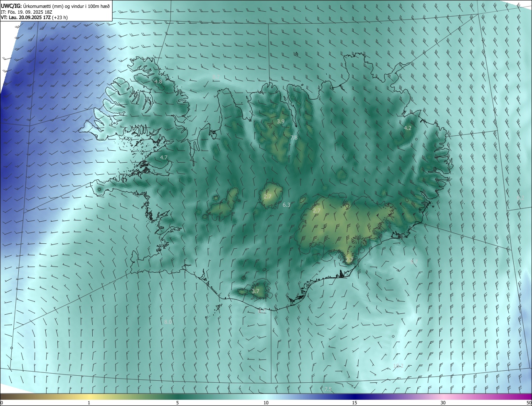
Task: Click the '15' tick on the color scale
Action: 355,403
